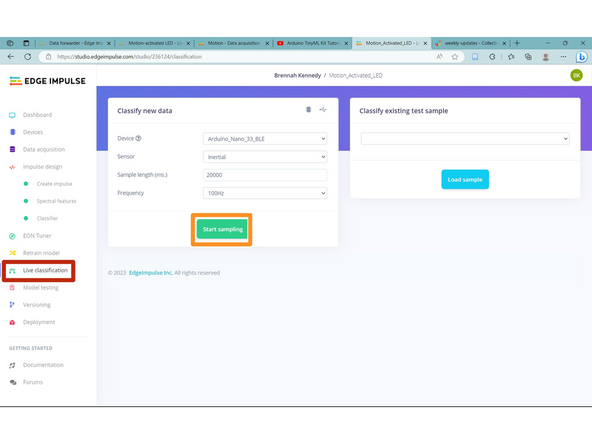Viewport: 592px width, 444px height.
Task: Click the Devices icon in sidebar
Action: [x=12, y=132]
